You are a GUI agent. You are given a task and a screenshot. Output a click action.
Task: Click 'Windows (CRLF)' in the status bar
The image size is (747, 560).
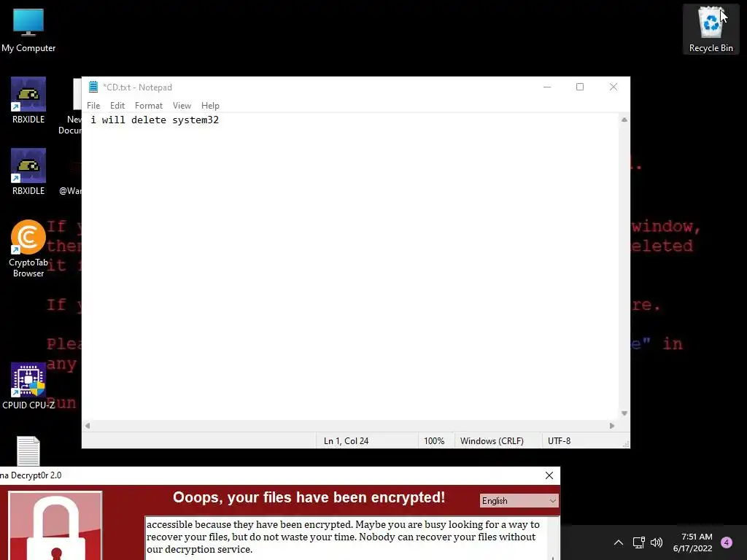point(492,441)
